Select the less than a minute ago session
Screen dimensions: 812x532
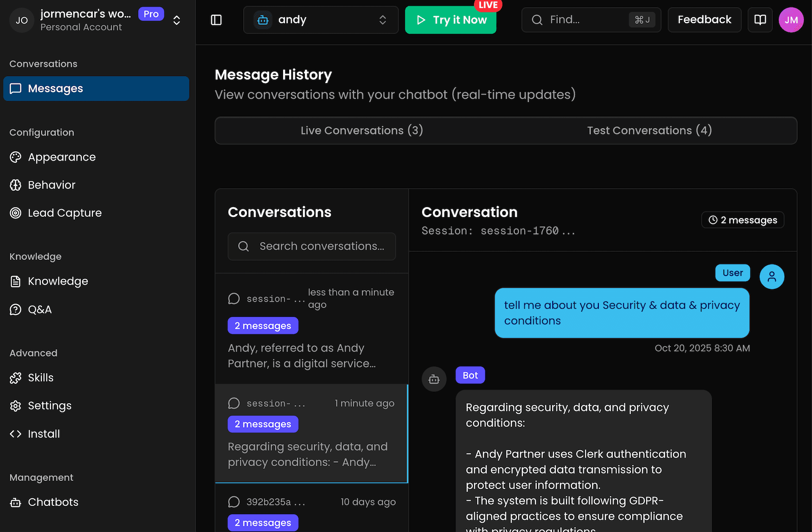[x=312, y=329]
